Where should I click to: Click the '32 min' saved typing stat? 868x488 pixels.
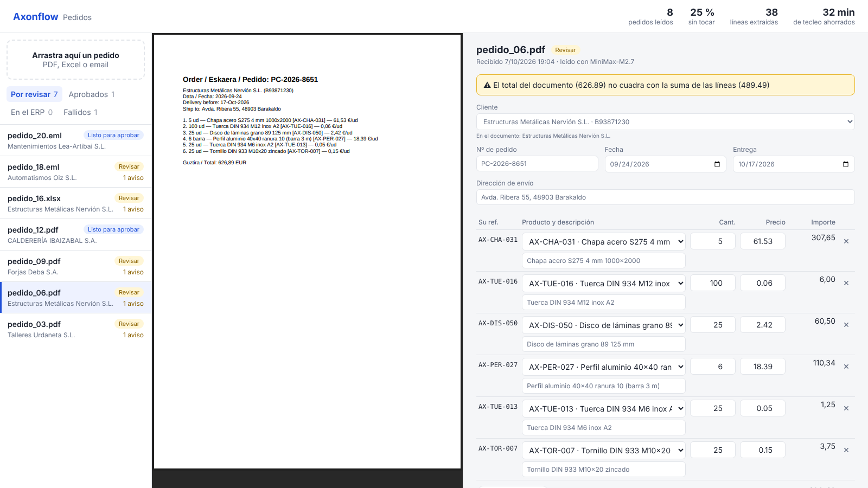[824, 17]
